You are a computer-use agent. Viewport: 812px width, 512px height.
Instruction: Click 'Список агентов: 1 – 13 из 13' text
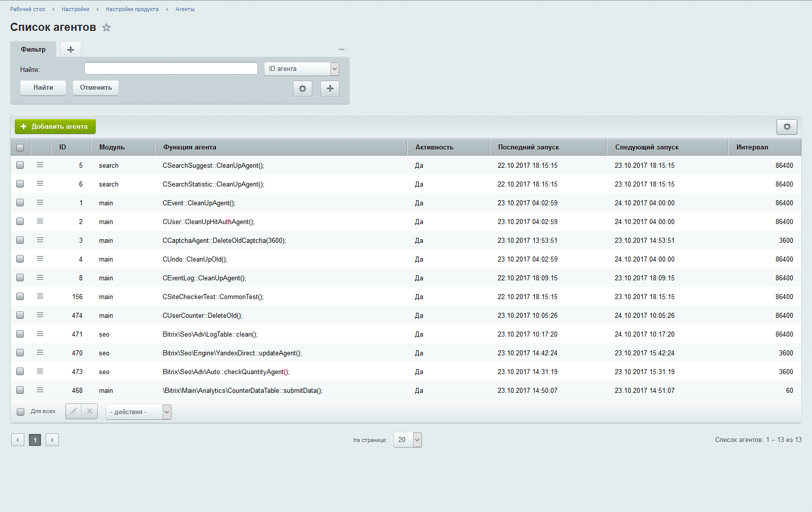tap(758, 440)
